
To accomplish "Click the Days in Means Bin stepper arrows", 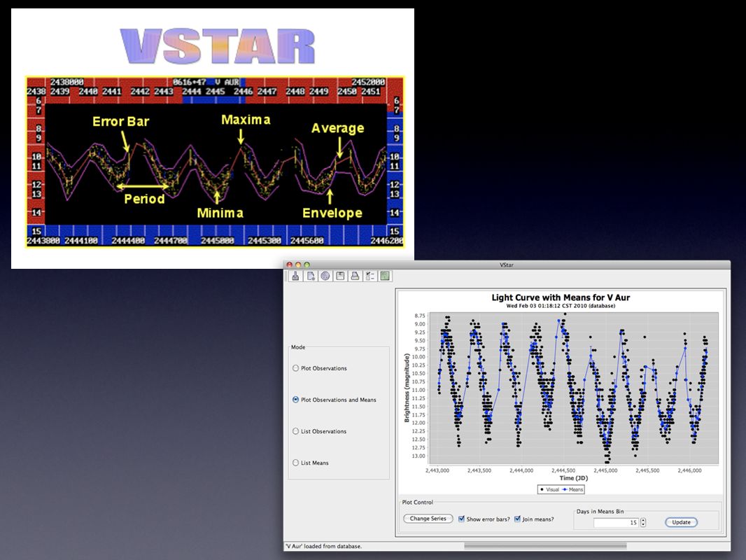I will [643, 522].
